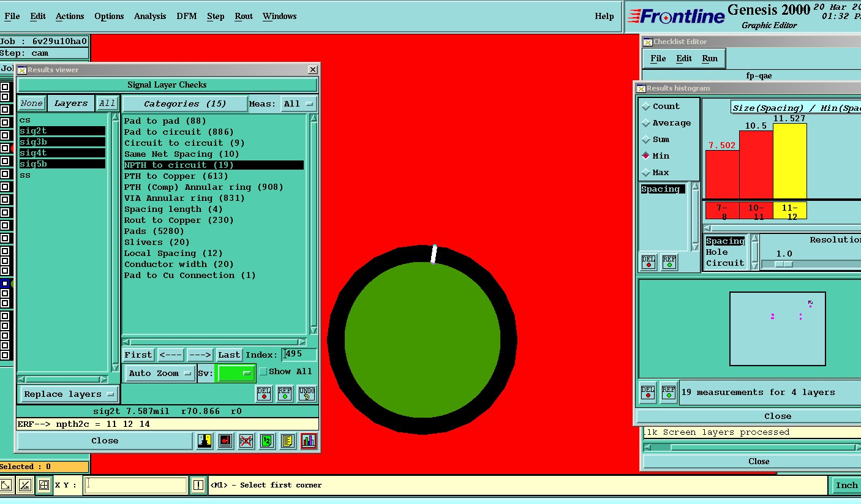Select Count radio in Results histogram
861x504 pixels.
pos(646,107)
